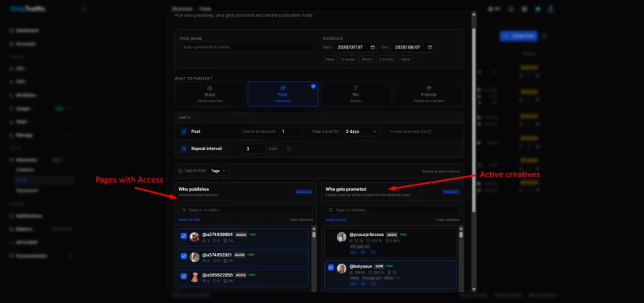Open the Start date calendar picker icon

[x=373, y=47]
